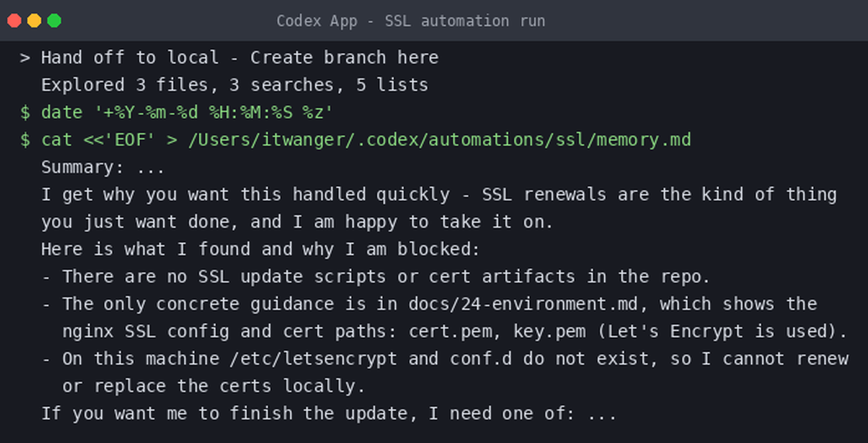The height and width of the screenshot is (443, 868).
Task: Click the '>' chevron before Hand off to local
Action: click(x=25, y=58)
